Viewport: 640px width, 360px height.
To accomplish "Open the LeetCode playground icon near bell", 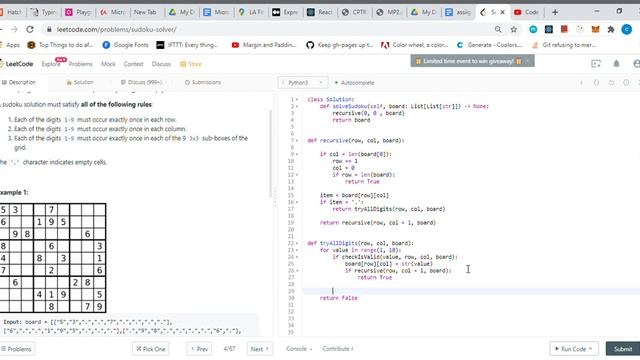I will (596, 64).
